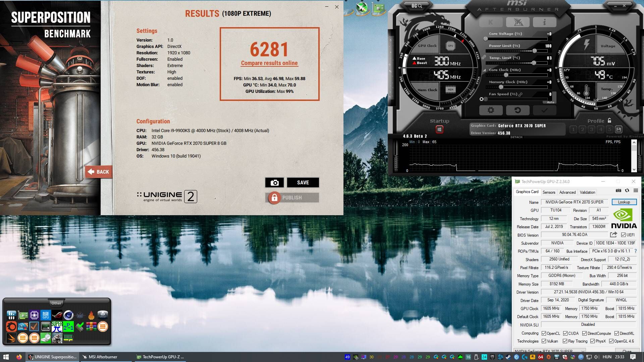Image resolution: width=644 pixels, height=362 pixels.
Task: Click GPU-Z refresh icon
Action: pyautogui.click(x=627, y=191)
